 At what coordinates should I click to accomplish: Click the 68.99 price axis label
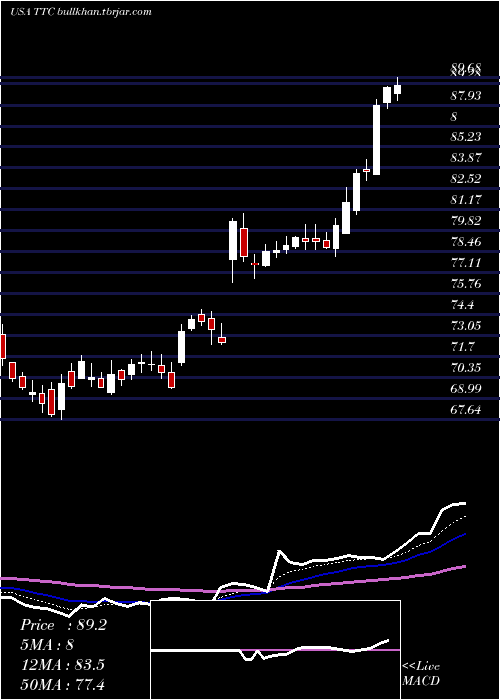(466, 388)
